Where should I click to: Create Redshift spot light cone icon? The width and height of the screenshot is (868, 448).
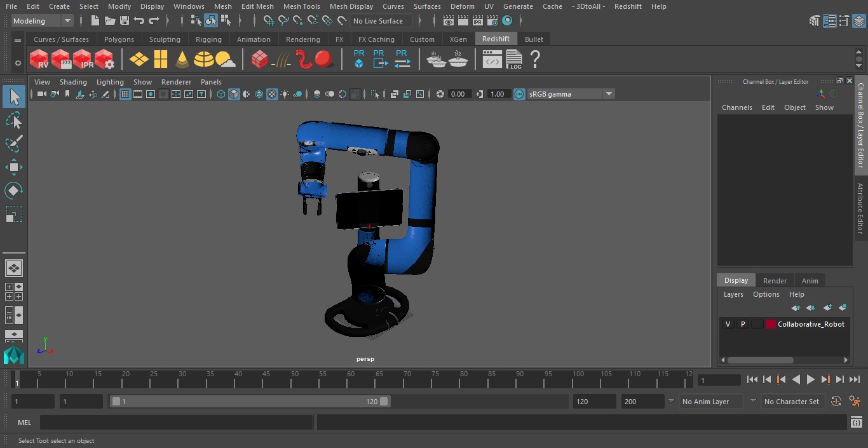tap(182, 60)
